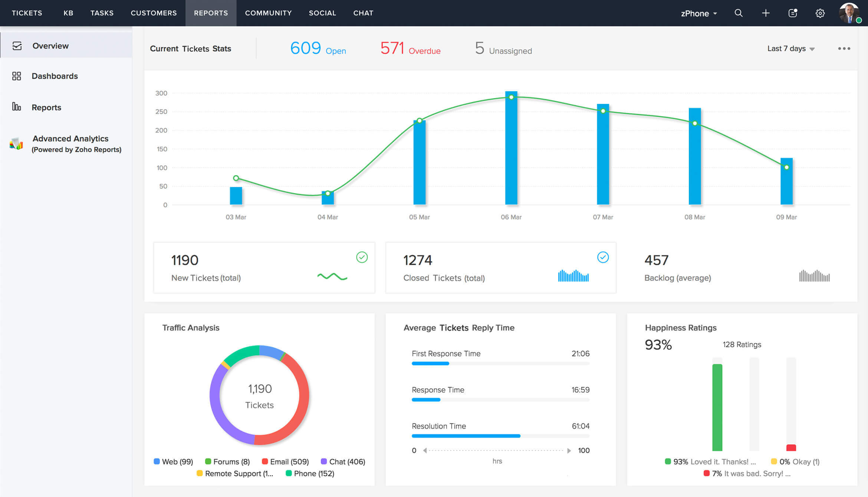Select the Overview sidebar icon
The width and height of the screenshot is (868, 497).
click(x=17, y=45)
